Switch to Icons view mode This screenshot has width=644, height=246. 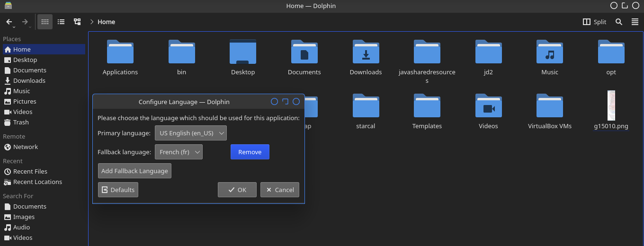pyautogui.click(x=45, y=22)
